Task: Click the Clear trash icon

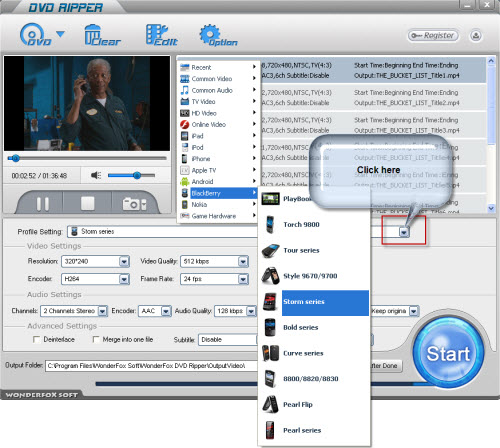Action: tap(102, 35)
